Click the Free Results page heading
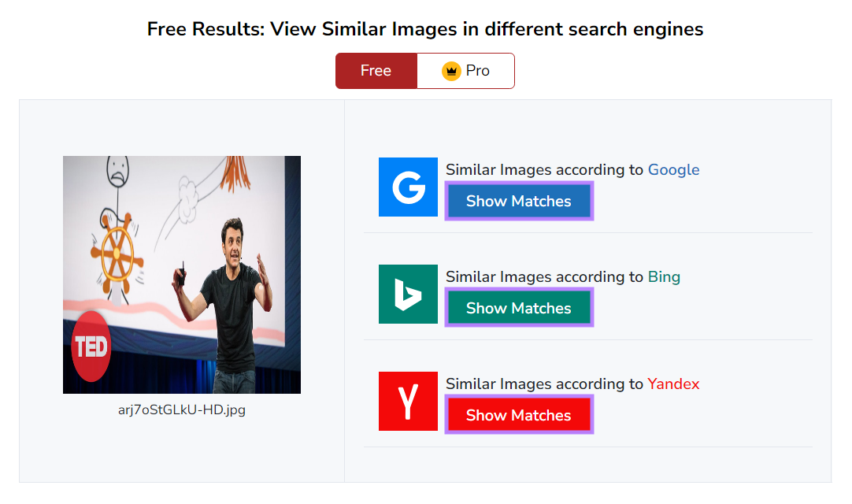852x504 pixels. pyautogui.click(x=425, y=29)
